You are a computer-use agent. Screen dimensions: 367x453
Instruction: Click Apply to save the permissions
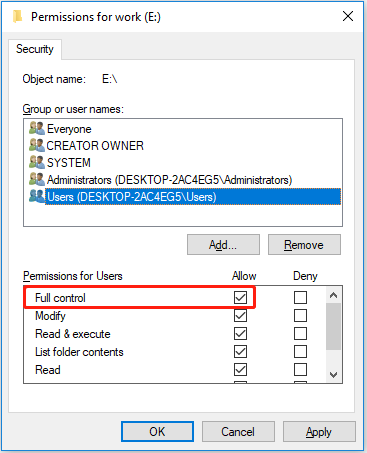pos(319,432)
